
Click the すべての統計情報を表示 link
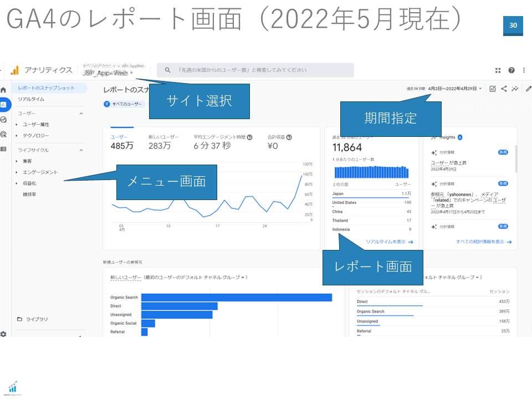pyautogui.click(x=484, y=242)
